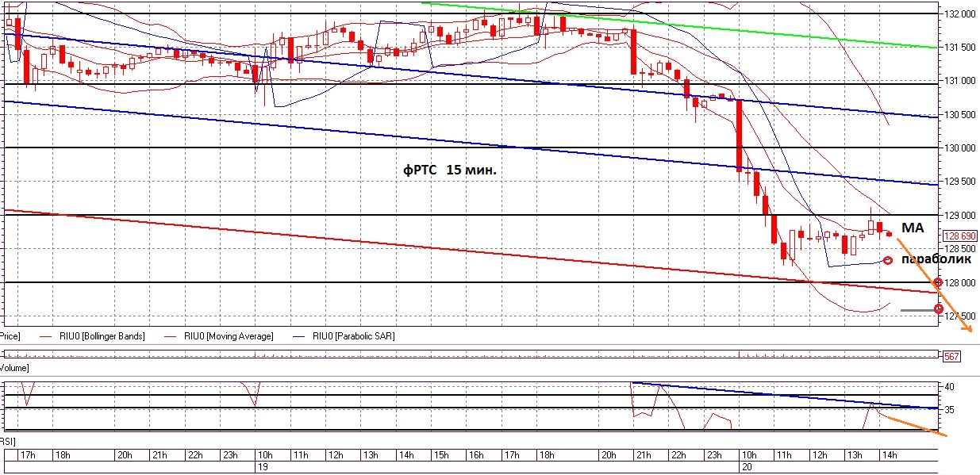Screen dimensions: 980x475
Task: Click the Volume] panel label
Action: pos(14,369)
